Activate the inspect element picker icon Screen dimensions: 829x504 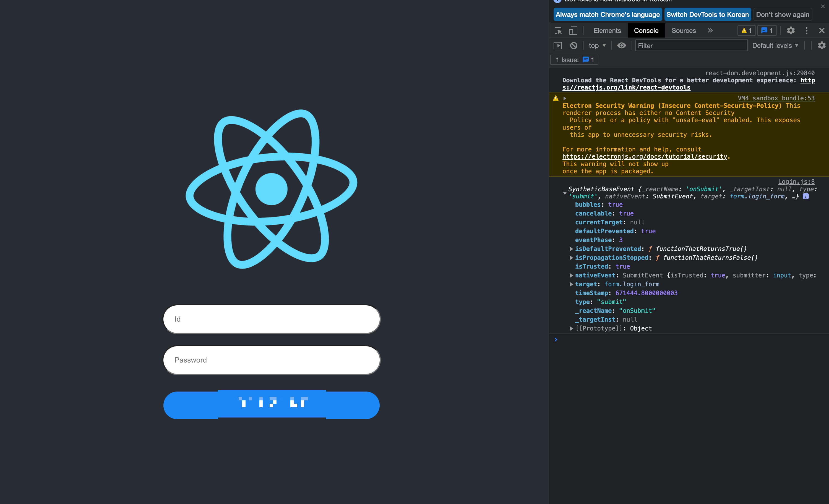(x=558, y=31)
